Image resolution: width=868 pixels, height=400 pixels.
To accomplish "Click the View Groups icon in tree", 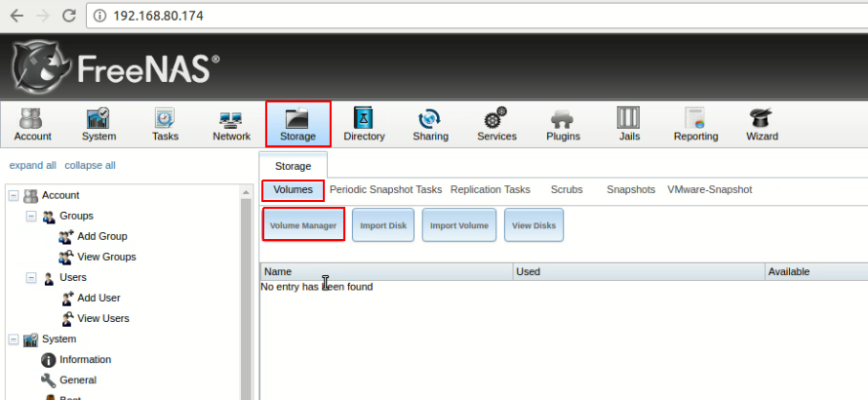I will pos(66,257).
